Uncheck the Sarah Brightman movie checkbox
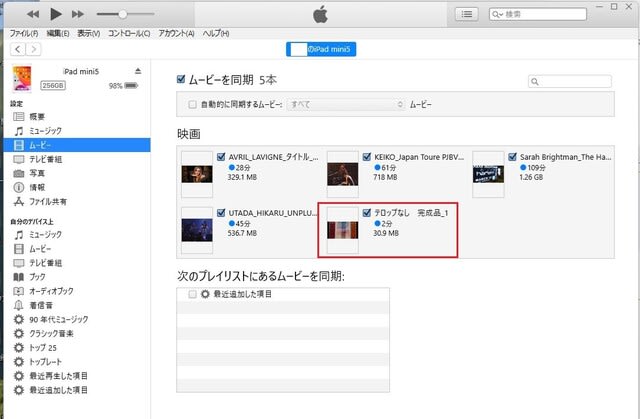The width and height of the screenshot is (640, 419). point(512,157)
